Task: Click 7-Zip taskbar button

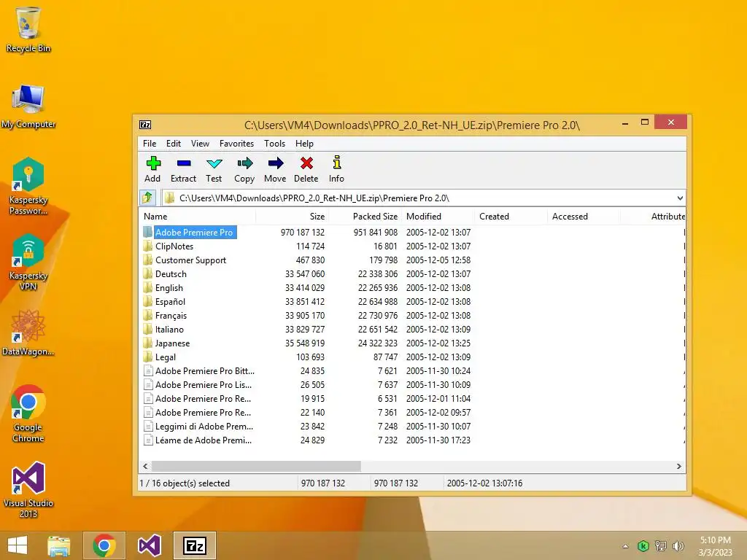Action: point(194,545)
